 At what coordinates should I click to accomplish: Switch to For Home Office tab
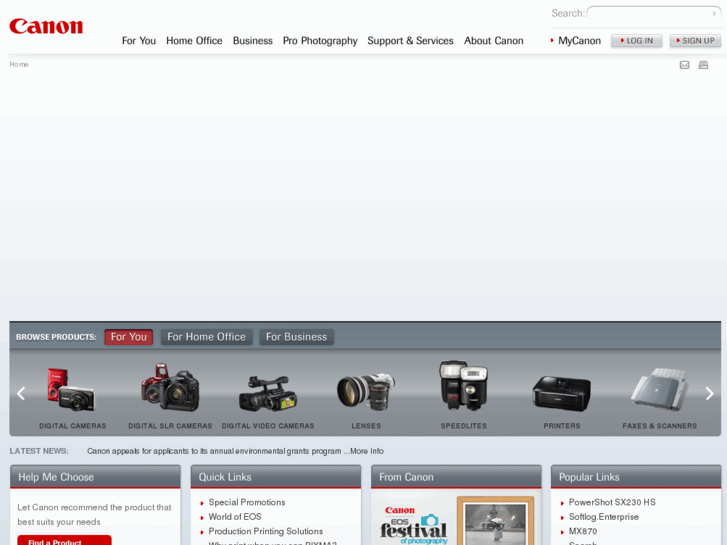(206, 337)
